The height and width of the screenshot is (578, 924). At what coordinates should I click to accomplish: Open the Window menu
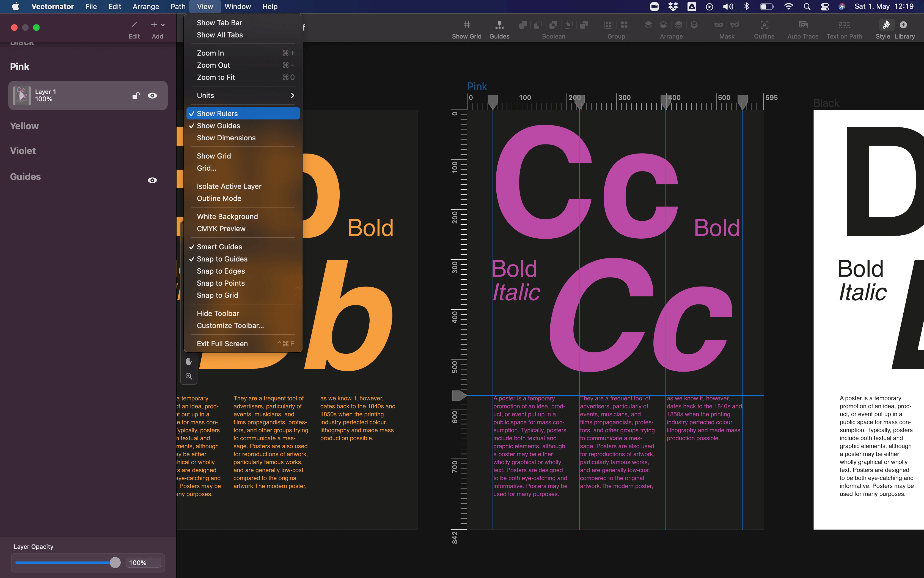[238, 7]
